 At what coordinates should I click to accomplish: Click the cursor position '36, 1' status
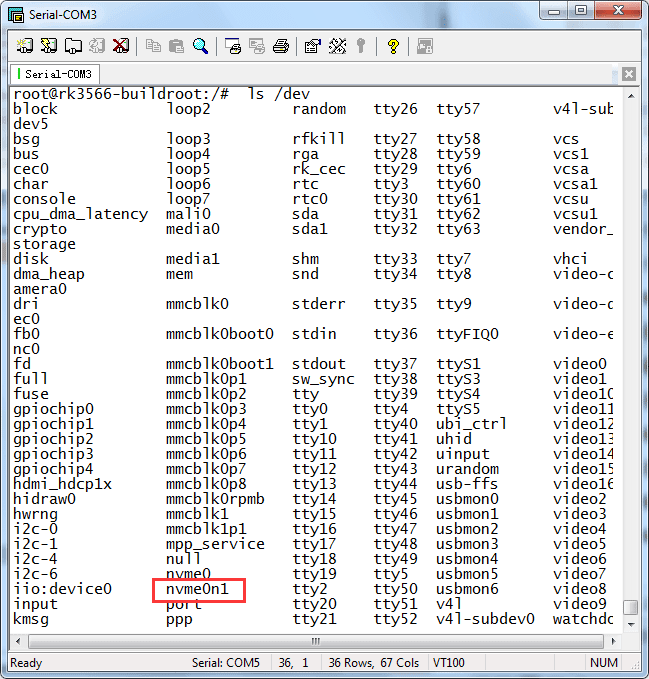(x=294, y=663)
